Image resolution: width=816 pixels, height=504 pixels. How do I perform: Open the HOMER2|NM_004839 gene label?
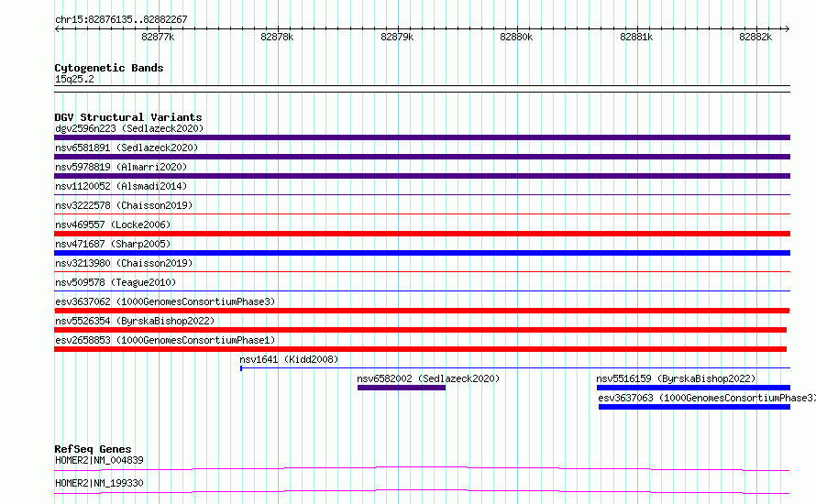(99, 460)
